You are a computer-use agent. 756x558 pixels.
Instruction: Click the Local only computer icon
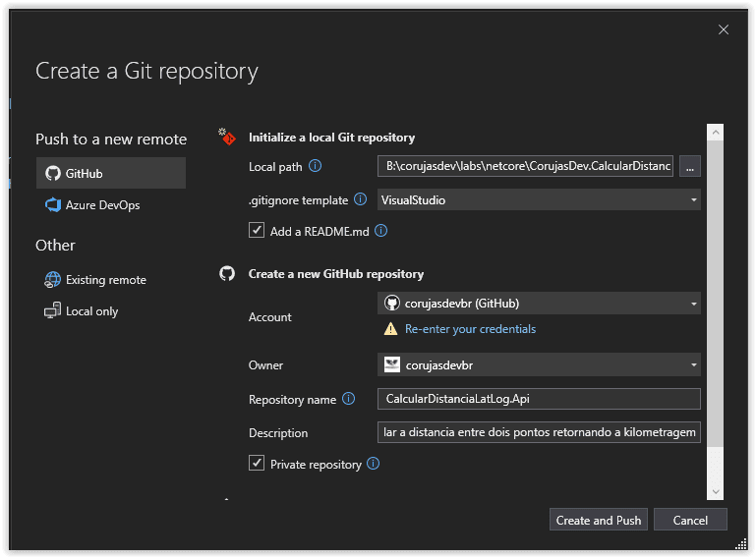tap(52, 310)
